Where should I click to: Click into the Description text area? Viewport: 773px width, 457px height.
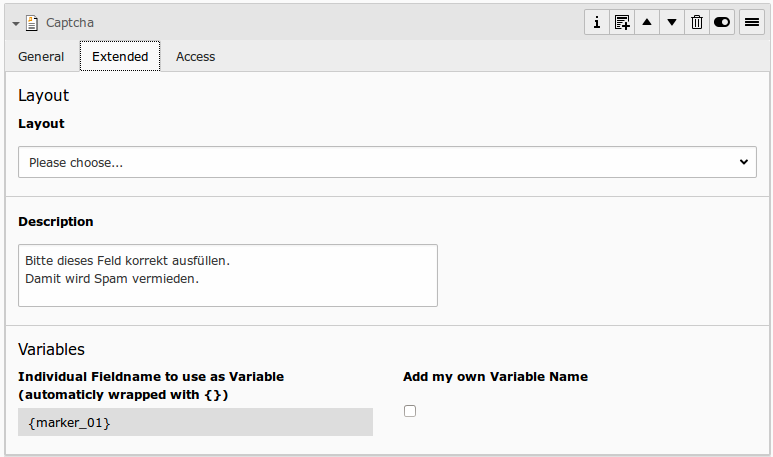tap(228, 275)
